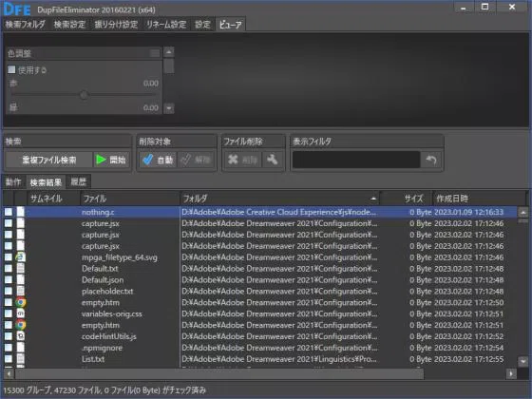Click the green play Start (開始) button
The height and width of the screenshot is (399, 532).
tap(111, 160)
